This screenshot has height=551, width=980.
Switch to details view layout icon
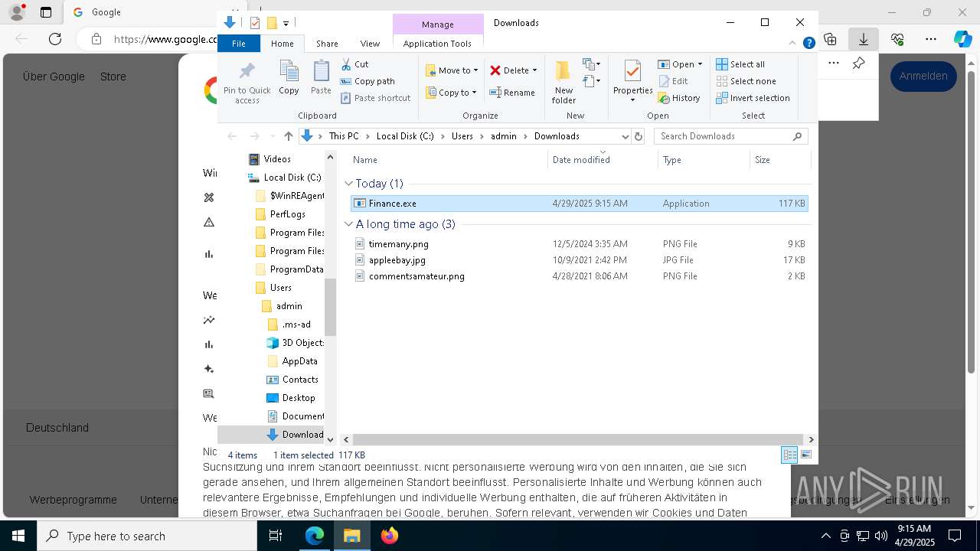click(789, 455)
